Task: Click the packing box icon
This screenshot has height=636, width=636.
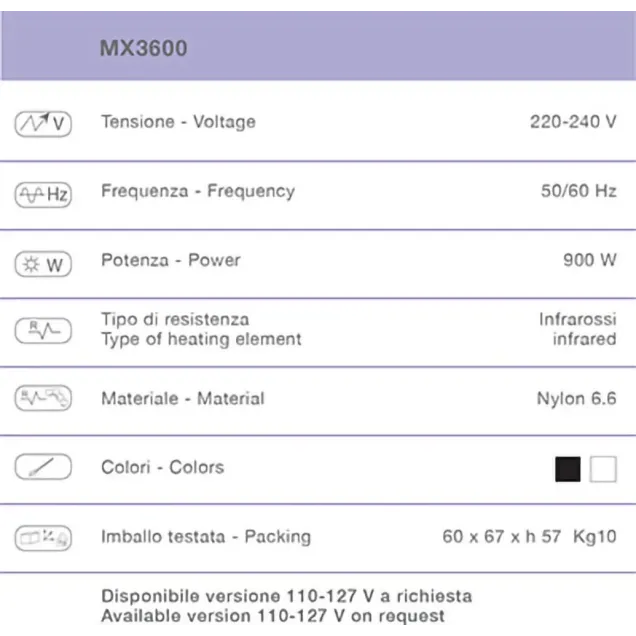Action: point(43,538)
